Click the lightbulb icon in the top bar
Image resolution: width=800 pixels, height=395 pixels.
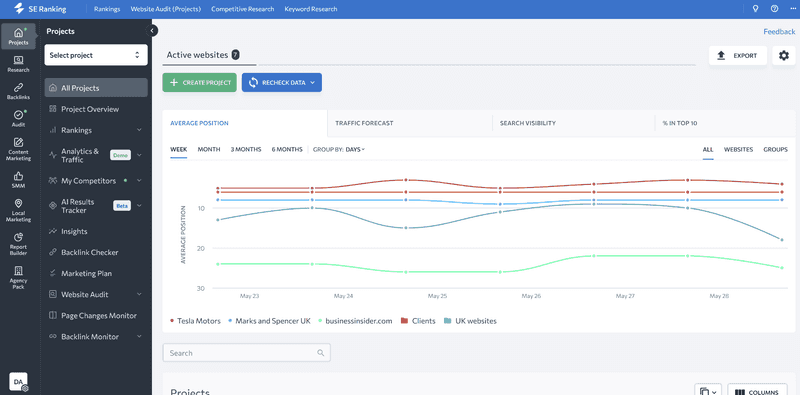(756, 9)
